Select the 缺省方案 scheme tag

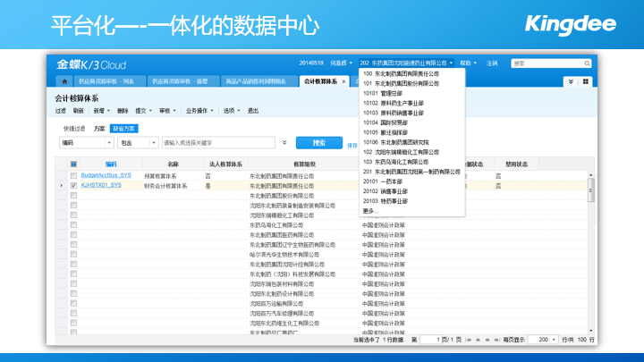(x=123, y=129)
